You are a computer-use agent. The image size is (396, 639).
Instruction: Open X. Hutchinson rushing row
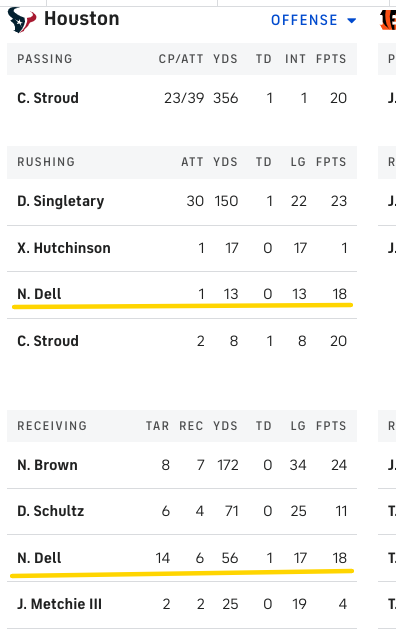pyautogui.click(x=182, y=248)
